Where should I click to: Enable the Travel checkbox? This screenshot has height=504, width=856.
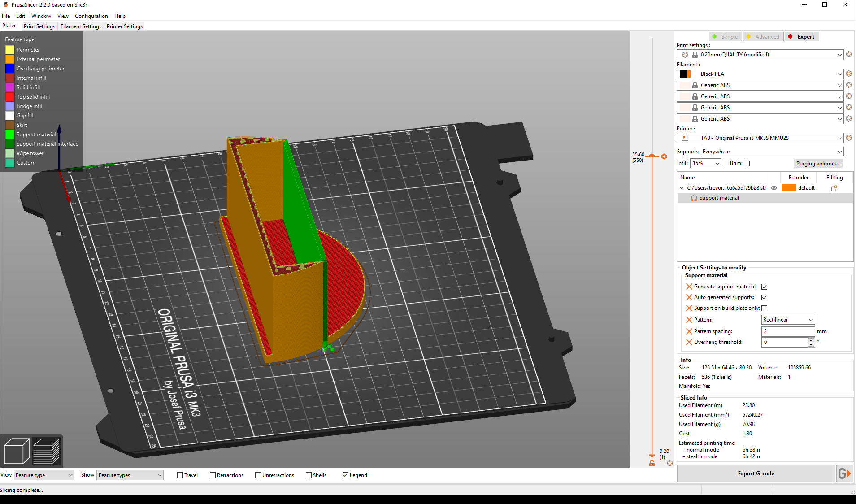180,475
